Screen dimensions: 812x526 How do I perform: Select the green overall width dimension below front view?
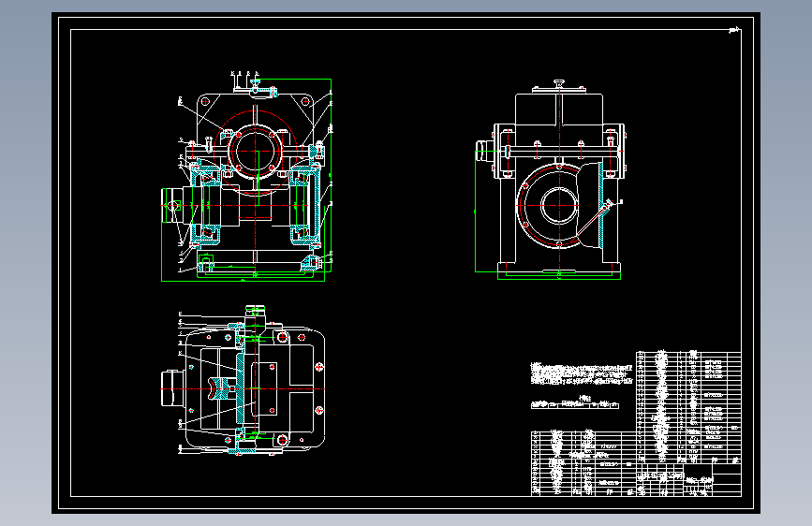[x=244, y=281]
